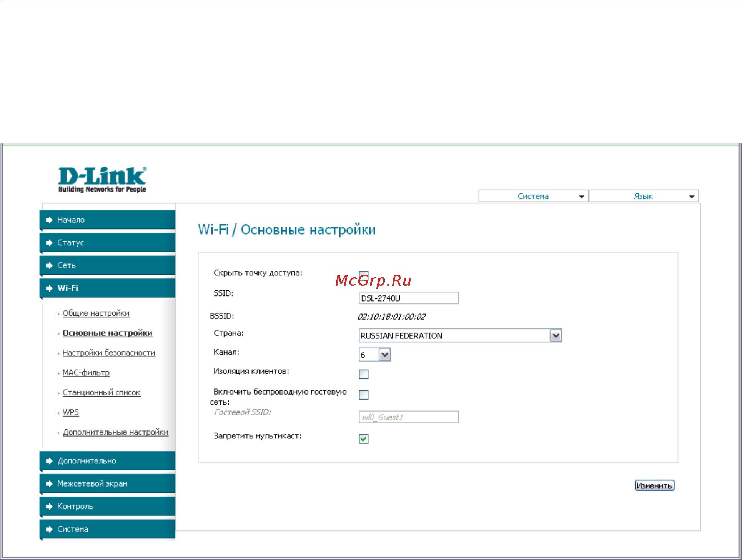Click the arrow icon beside Контроль

(49, 506)
